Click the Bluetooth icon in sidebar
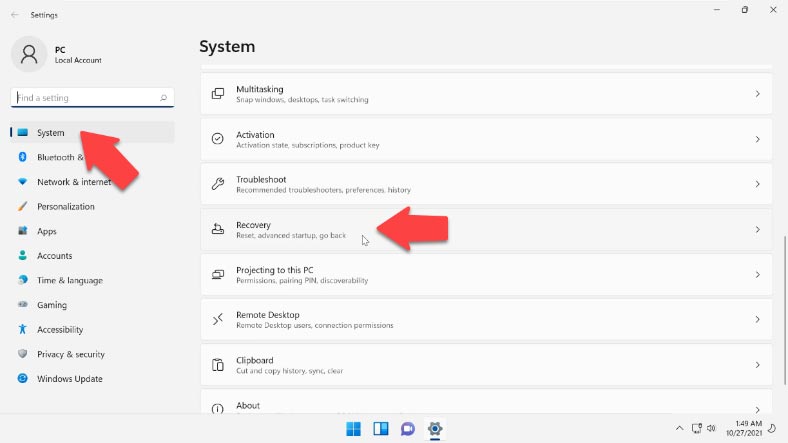This screenshot has height=443, width=788. [x=23, y=157]
